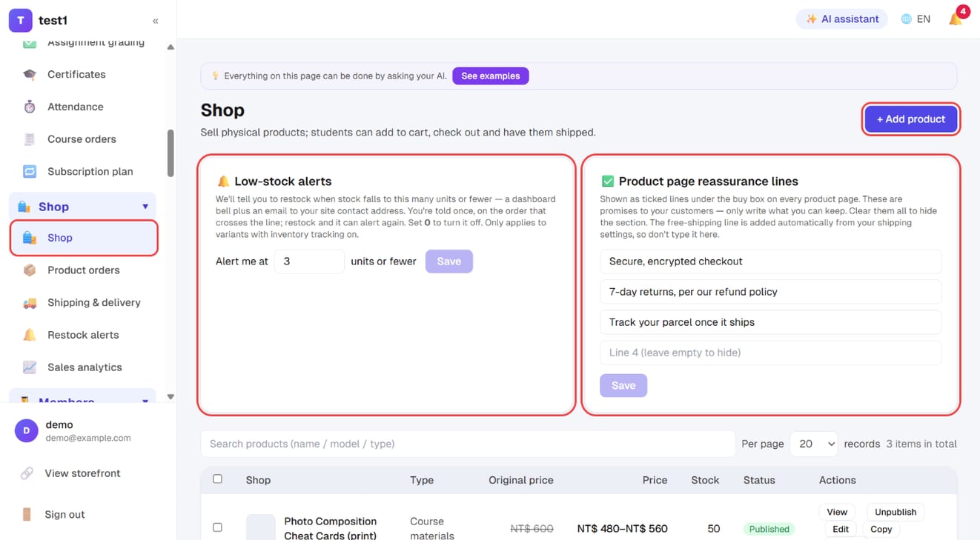Screen dimensions: 980x540
Task: Click the Product orders box icon
Action: click(30, 270)
